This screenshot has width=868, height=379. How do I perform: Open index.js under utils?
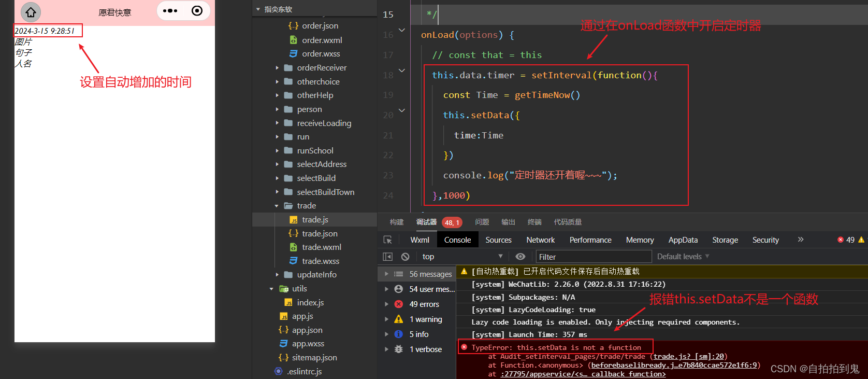310,303
